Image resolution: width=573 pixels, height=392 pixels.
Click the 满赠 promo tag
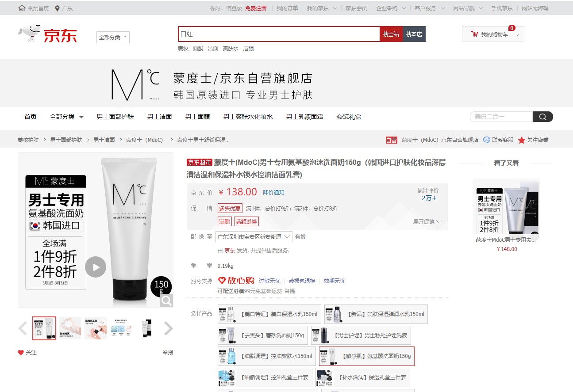point(225,222)
